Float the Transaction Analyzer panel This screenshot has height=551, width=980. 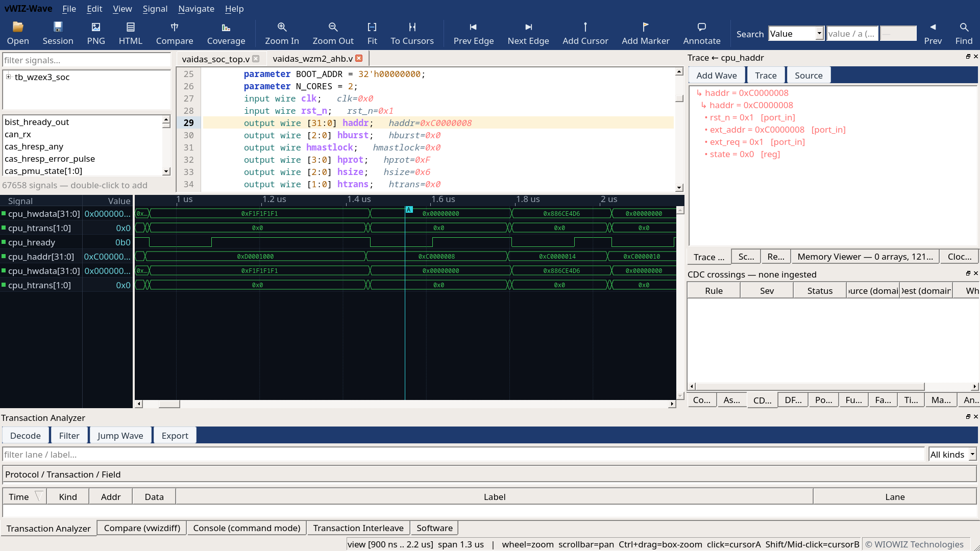tap(968, 417)
